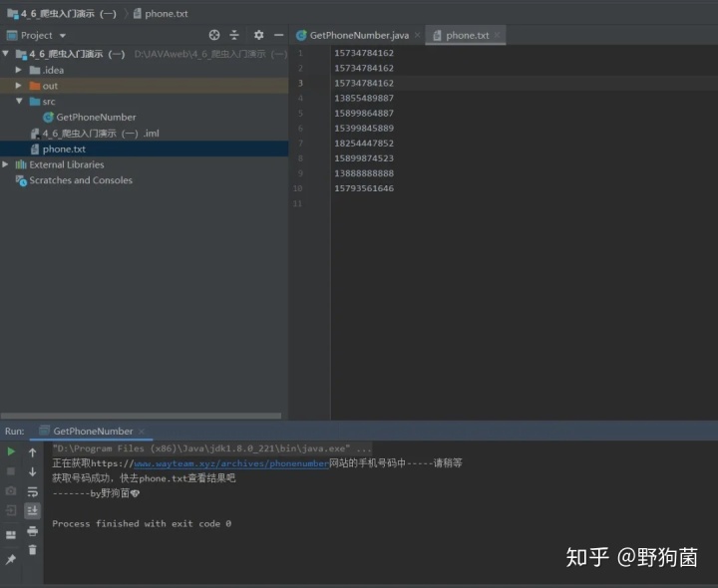Select the out folder in tree
Image resolution: width=718 pixels, height=588 pixels.
(x=50, y=86)
